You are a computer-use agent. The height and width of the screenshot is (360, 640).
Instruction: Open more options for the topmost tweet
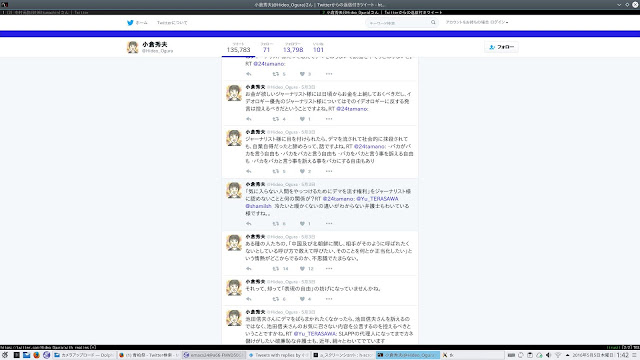329,74
